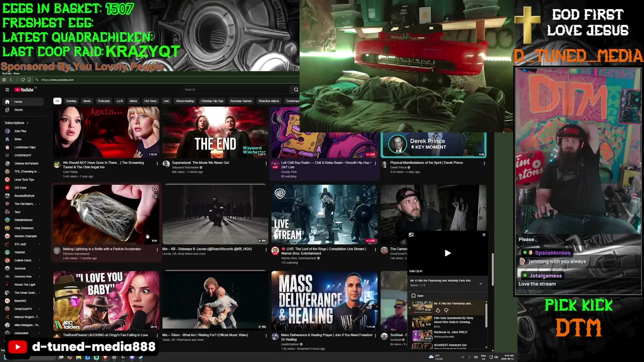Select the Music filter chip
This screenshot has height=362, width=644.
(87, 101)
